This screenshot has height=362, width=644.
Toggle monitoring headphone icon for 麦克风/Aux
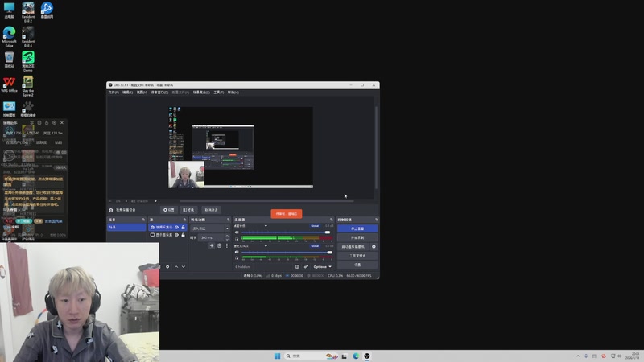click(237, 258)
